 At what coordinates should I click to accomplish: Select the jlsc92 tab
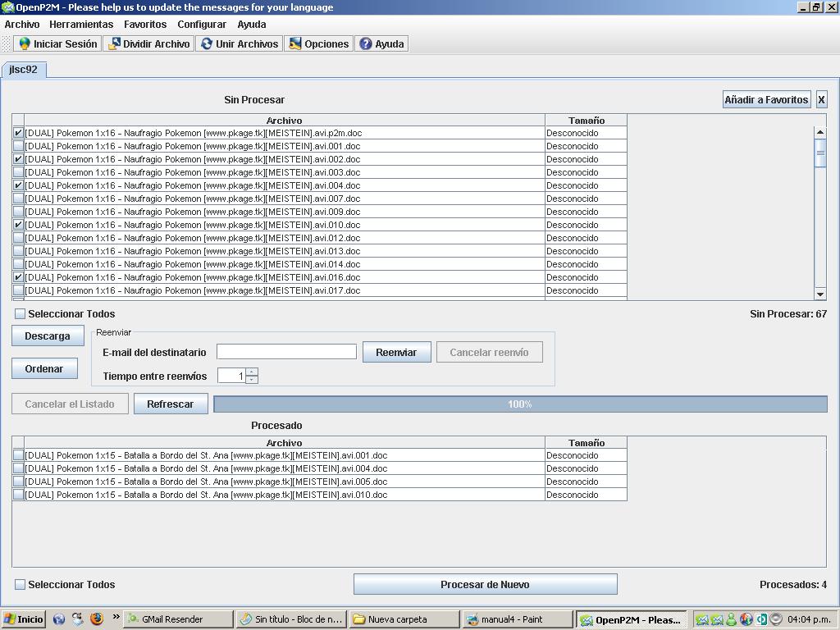[23, 70]
